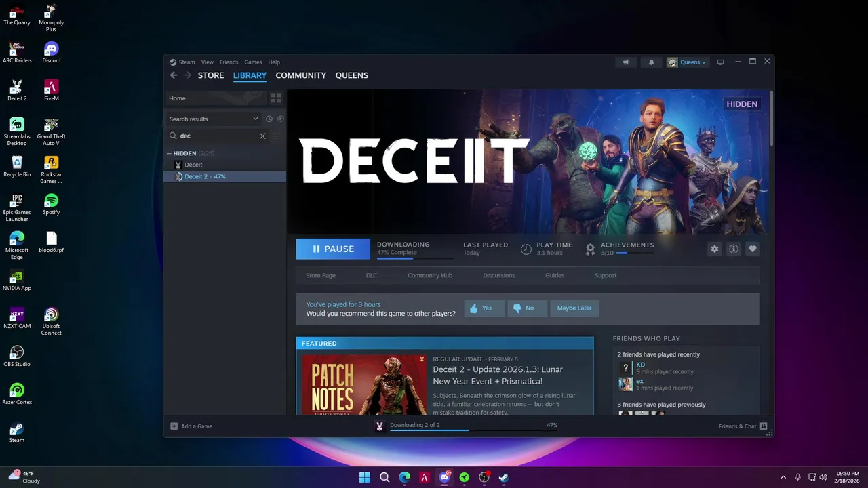868x488 pixels.
Task: Open the notifications bell
Action: click(x=651, y=62)
